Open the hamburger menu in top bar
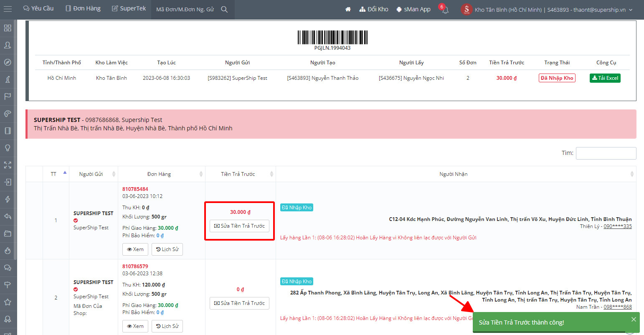 tap(8, 9)
